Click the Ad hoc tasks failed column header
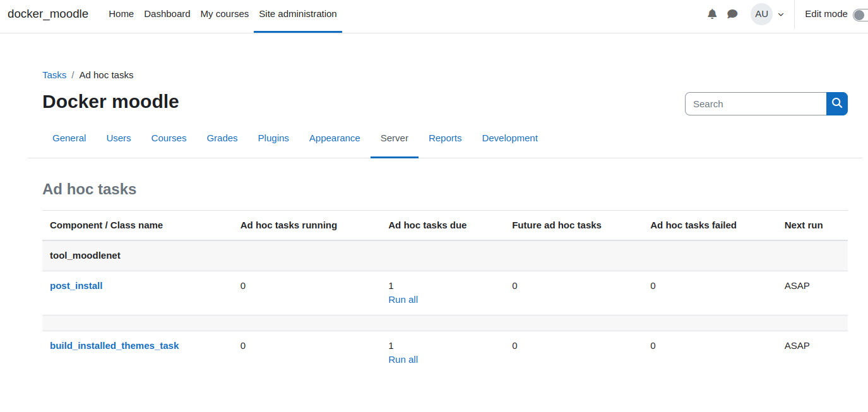868x412 pixels. tap(693, 225)
